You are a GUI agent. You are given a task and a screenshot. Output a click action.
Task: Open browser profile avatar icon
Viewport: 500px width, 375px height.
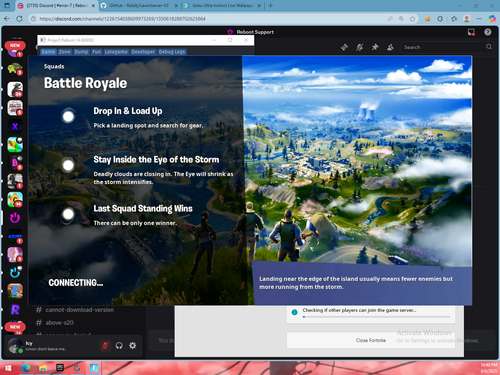pos(467,19)
